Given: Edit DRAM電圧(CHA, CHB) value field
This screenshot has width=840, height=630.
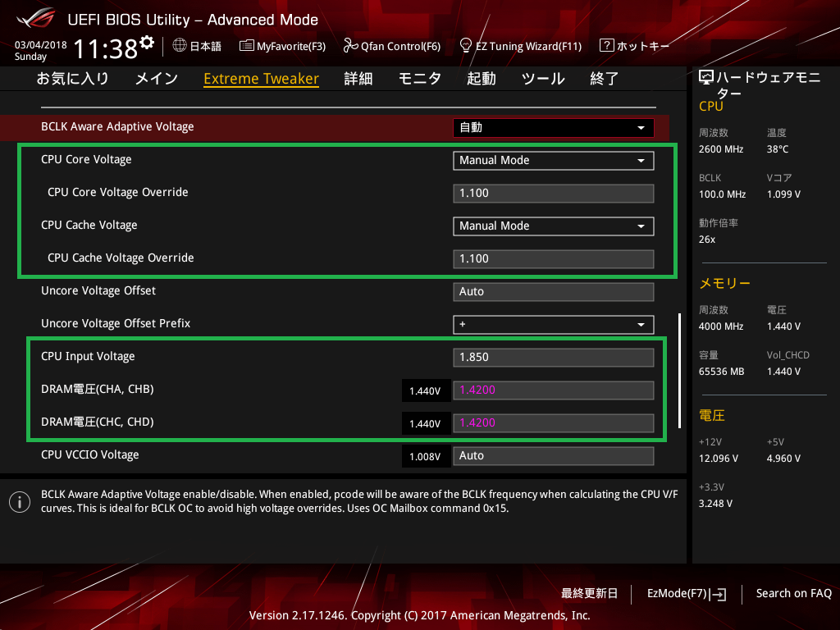Looking at the screenshot, I should click(554, 390).
